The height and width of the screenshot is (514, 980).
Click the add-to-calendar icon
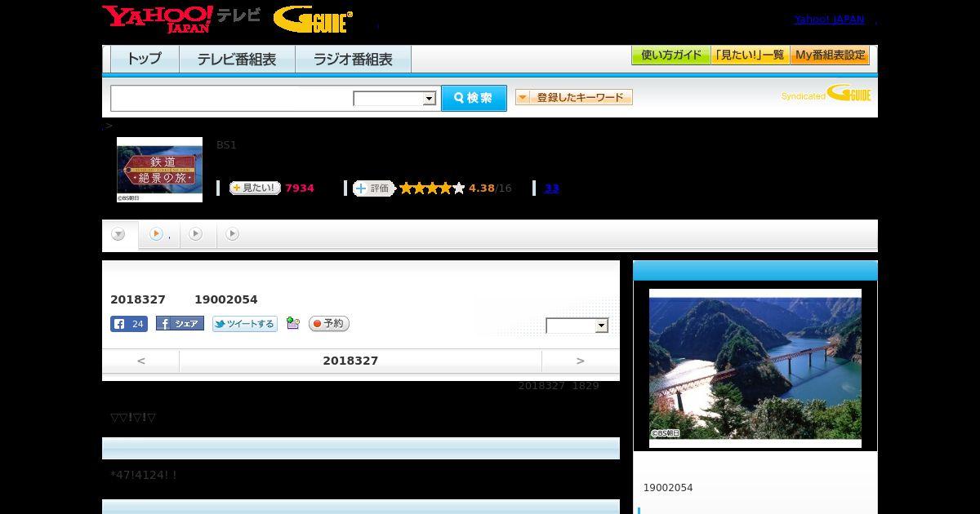[293, 324]
